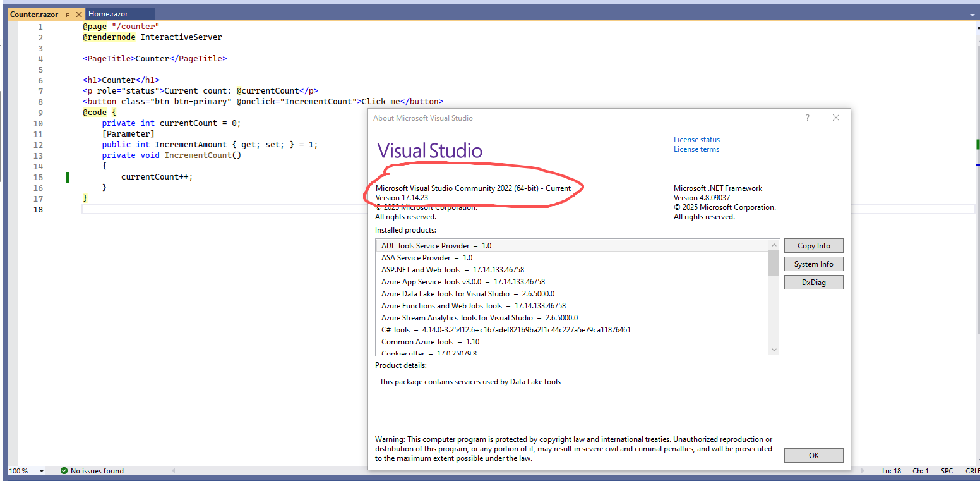Launch DxDiag from the About dialog

[x=813, y=283]
